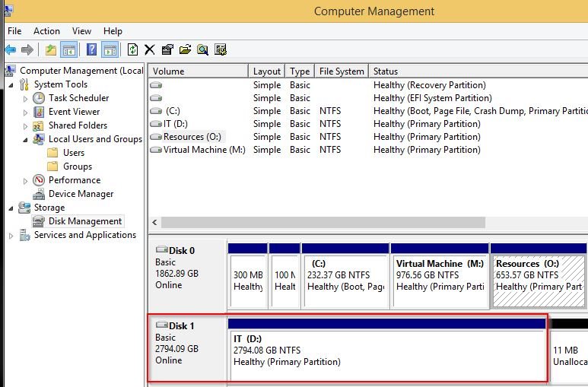Open the Action menu
The height and width of the screenshot is (387, 588).
point(46,31)
